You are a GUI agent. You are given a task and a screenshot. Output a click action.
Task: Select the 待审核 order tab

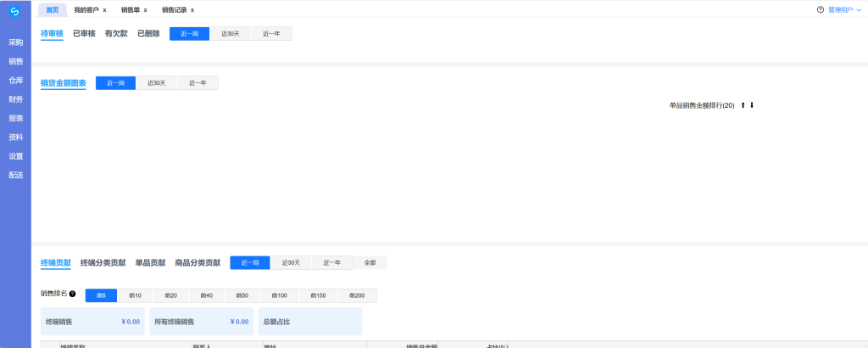click(52, 34)
